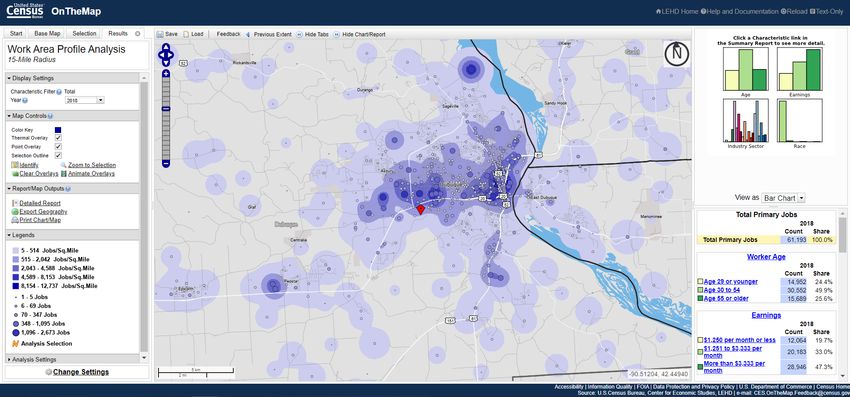This screenshot has width=850, height=397.
Task: Open the View as Bar Chart dropdown
Action: (x=783, y=198)
